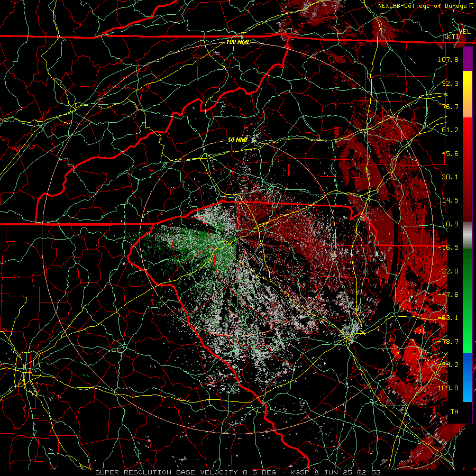Click the 100 NMI range ring label
This screenshot has height=476, width=476.
click(238, 42)
